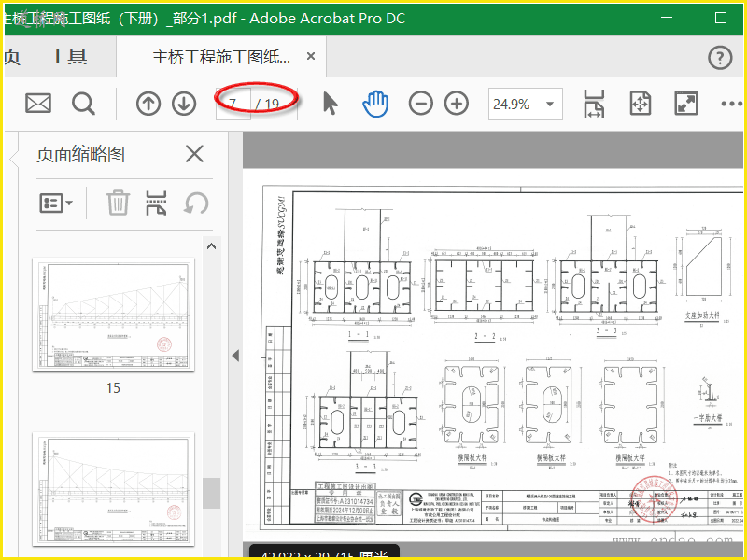747x560 pixels.
Task: Select the thumbnail below page 15
Action: (x=113, y=489)
